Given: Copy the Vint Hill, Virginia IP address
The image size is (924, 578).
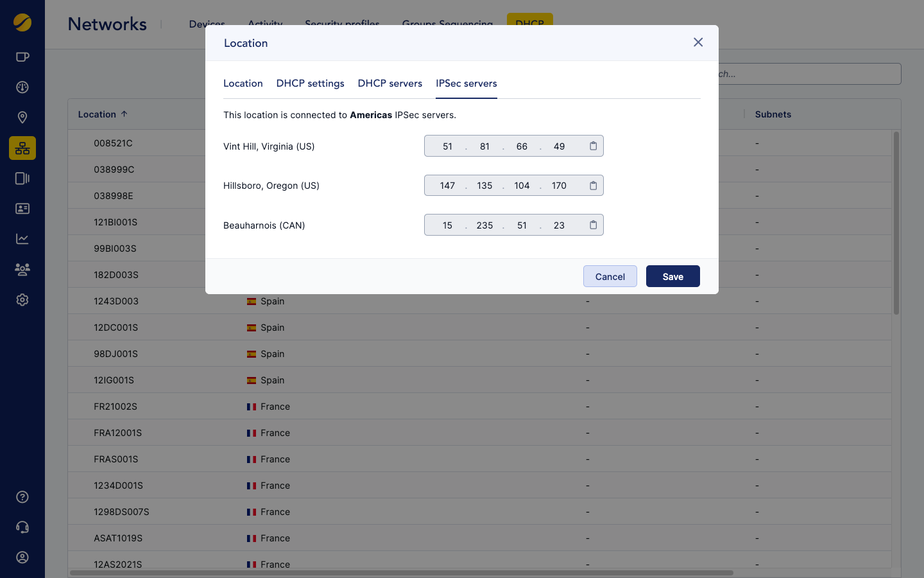Looking at the screenshot, I should pos(593,146).
